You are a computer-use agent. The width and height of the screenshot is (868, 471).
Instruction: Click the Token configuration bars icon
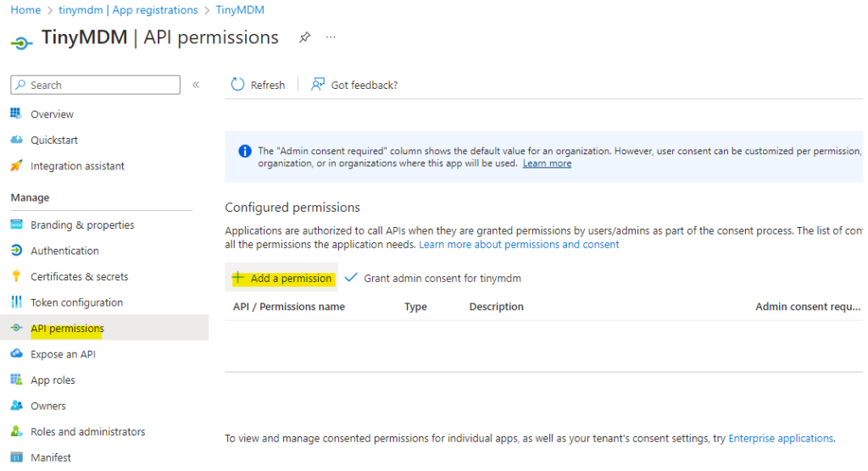click(x=16, y=302)
